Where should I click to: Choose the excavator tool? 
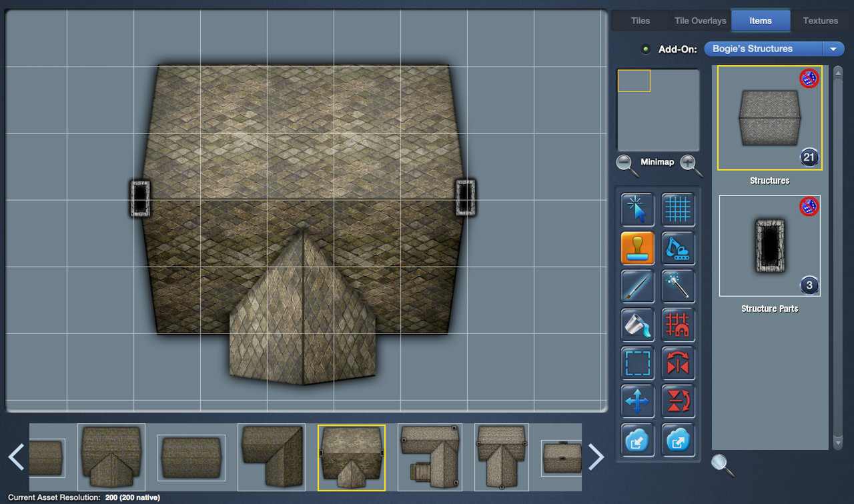click(x=678, y=249)
